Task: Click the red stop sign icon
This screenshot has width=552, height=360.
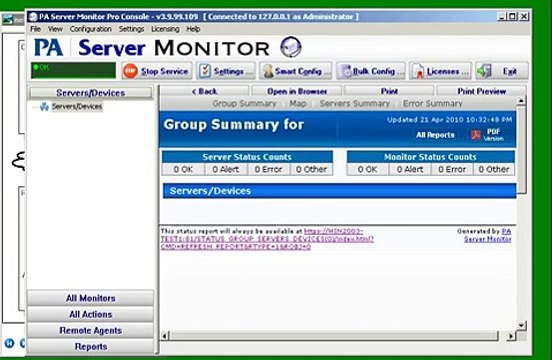Action: pyautogui.click(x=131, y=71)
